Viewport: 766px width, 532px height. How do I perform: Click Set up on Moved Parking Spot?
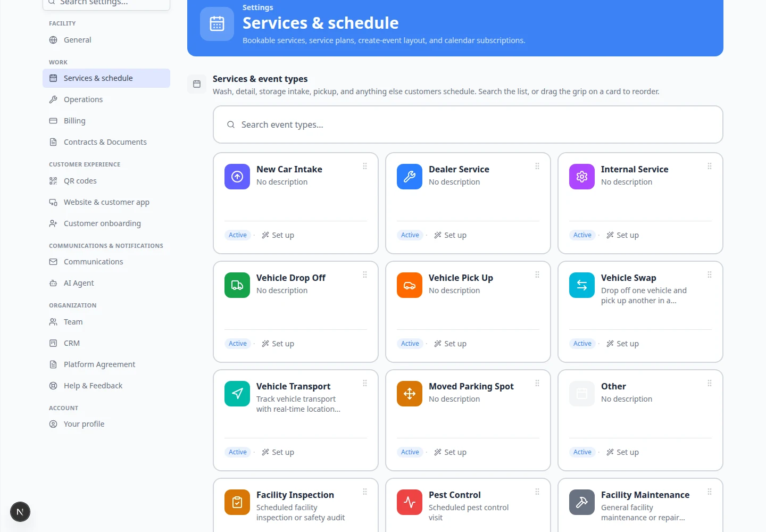[450, 452]
